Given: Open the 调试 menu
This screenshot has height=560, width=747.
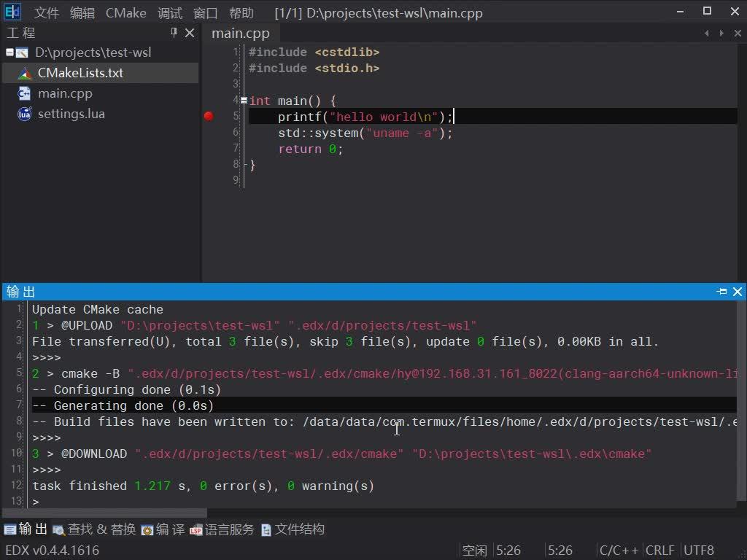Looking at the screenshot, I should [170, 13].
